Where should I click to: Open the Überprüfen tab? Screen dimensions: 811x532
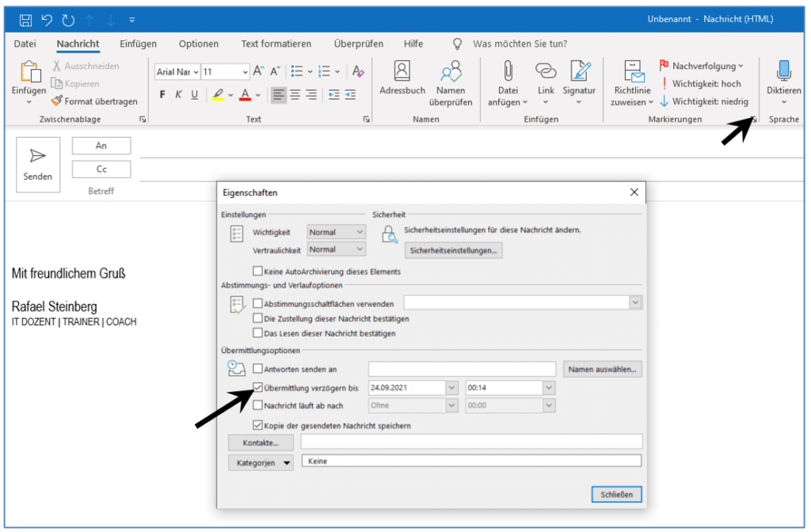359,44
